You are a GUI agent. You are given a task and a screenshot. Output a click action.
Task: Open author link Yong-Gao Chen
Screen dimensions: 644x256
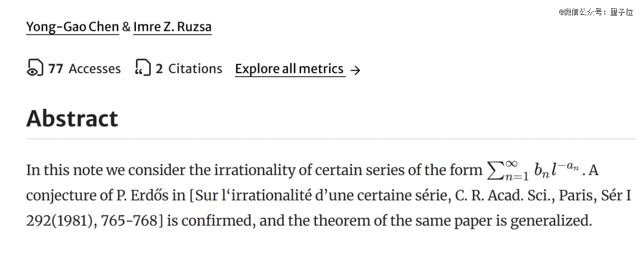[x=72, y=27]
